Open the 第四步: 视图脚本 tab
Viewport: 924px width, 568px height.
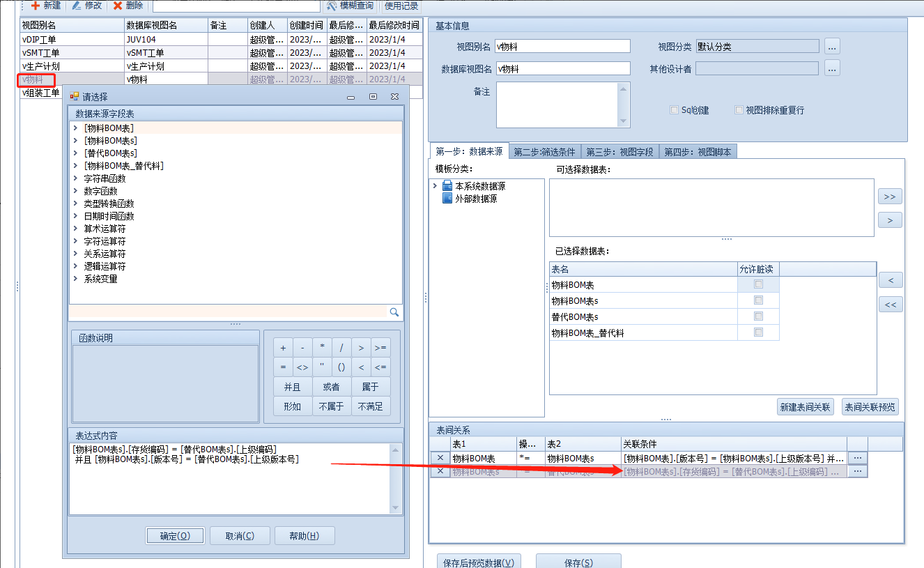(697, 152)
